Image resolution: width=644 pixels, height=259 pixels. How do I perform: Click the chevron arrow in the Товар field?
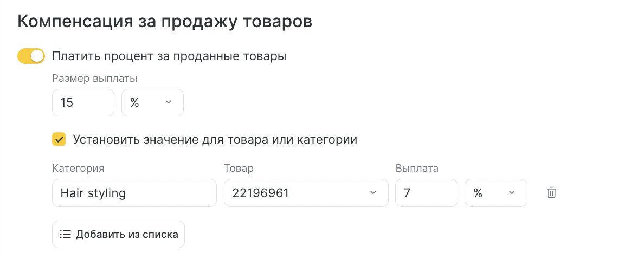coord(373,193)
